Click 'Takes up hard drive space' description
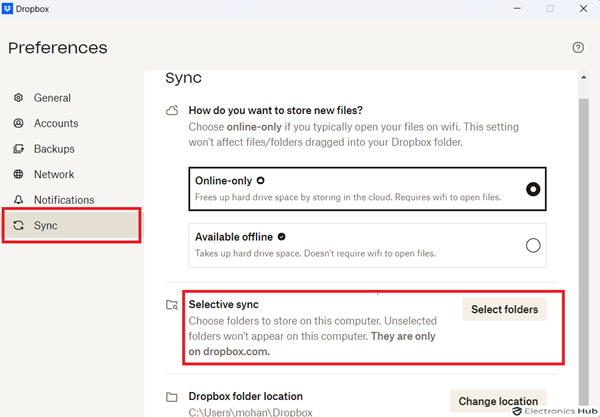 point(315,253)
